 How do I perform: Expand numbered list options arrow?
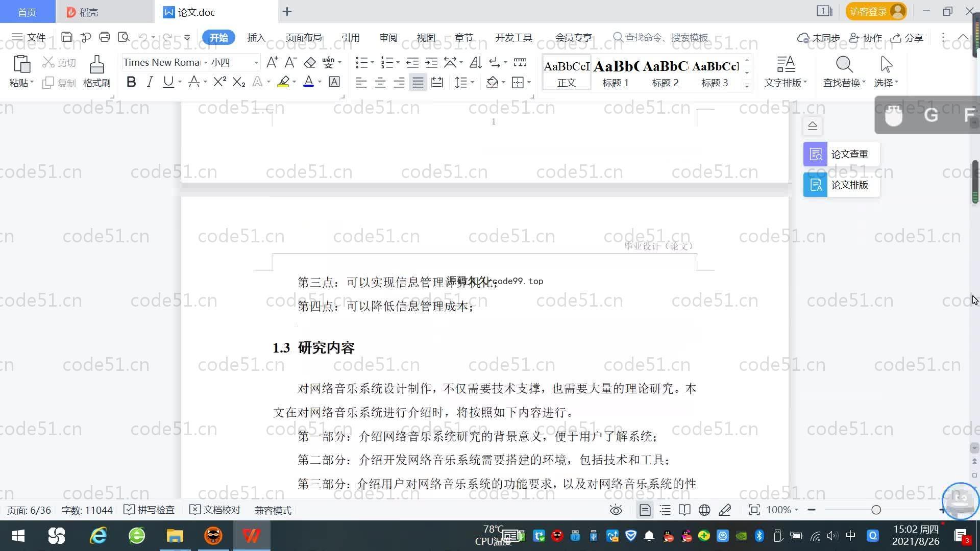click(398, 63)
